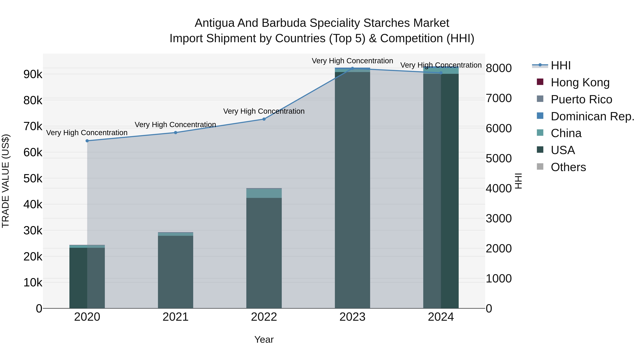Viewport: 644px width, 362px height.
Task: Click the 'Very High Concentration' label above 2022
Action: tap(264, 111)
